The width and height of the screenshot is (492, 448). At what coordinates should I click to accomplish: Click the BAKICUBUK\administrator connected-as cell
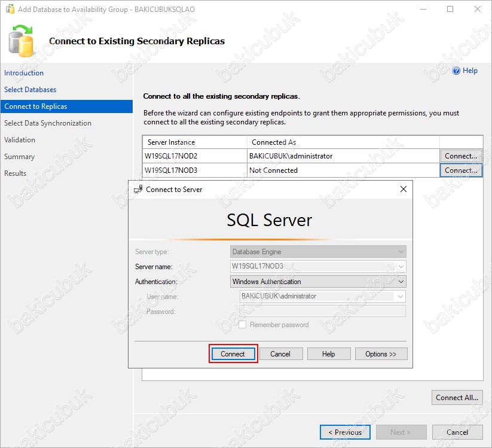[x=343, y=156]
